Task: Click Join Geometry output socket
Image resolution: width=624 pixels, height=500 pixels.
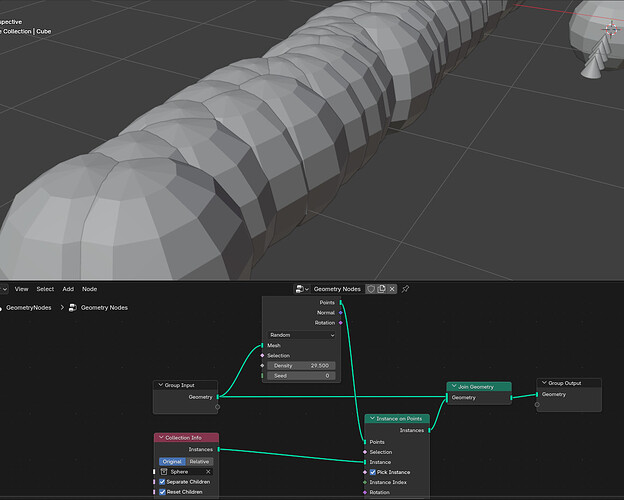Action: tap(511, 398)
